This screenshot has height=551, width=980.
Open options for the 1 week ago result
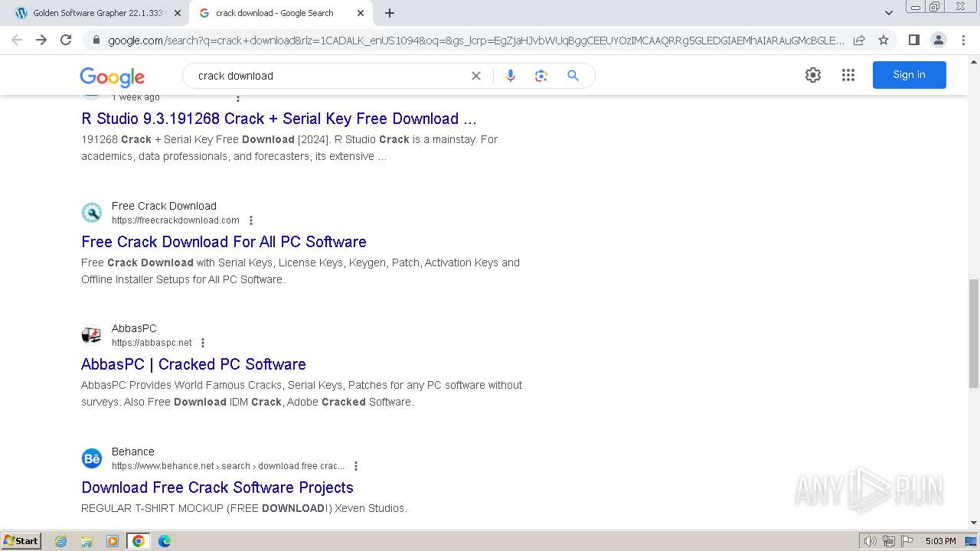238,97
